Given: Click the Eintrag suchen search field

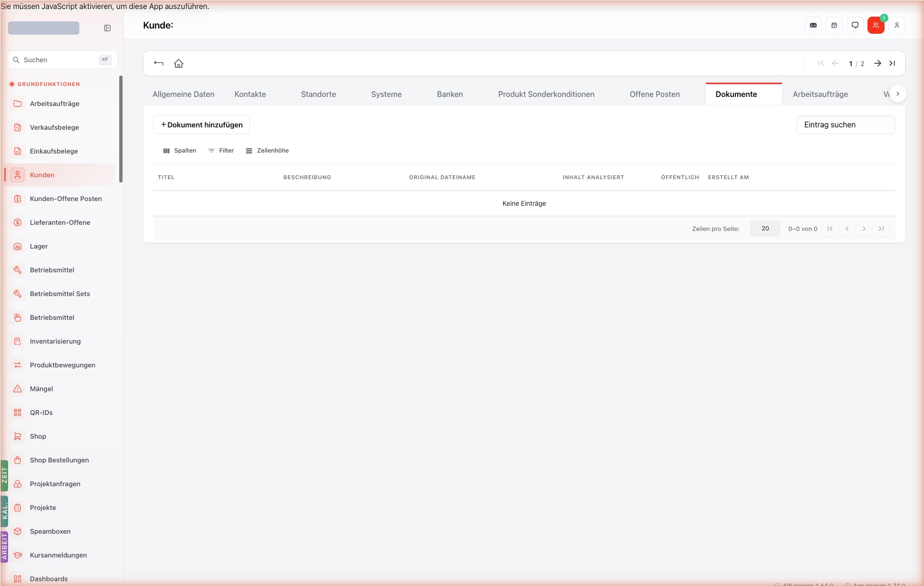Looking at the screenshot, I should click(x=846, y=125).
